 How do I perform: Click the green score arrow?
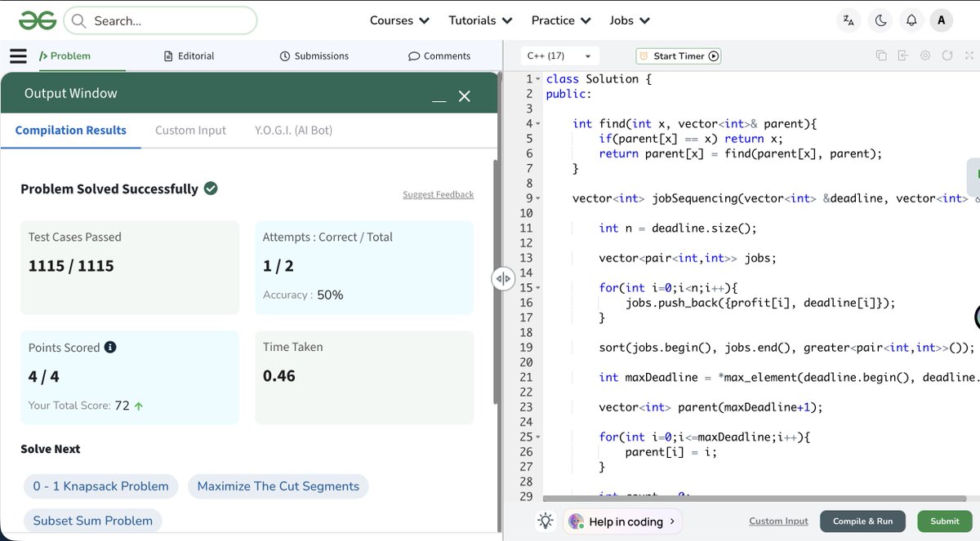pos(139,406)
